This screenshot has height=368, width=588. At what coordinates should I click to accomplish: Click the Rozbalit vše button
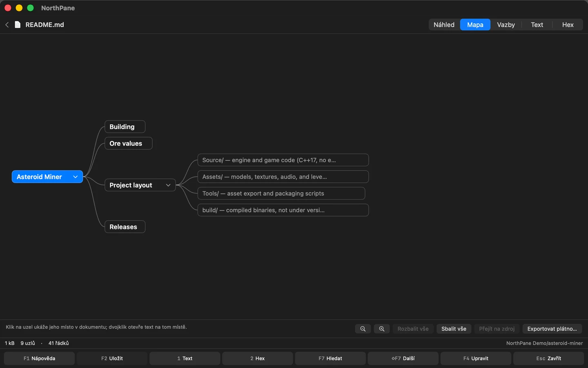point(413,329)
